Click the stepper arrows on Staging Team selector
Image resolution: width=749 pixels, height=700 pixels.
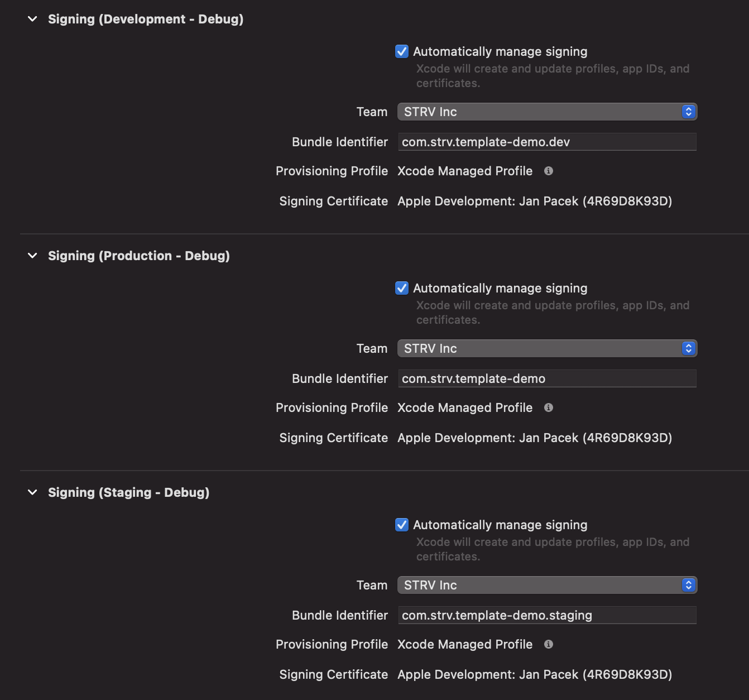point(689,585)
